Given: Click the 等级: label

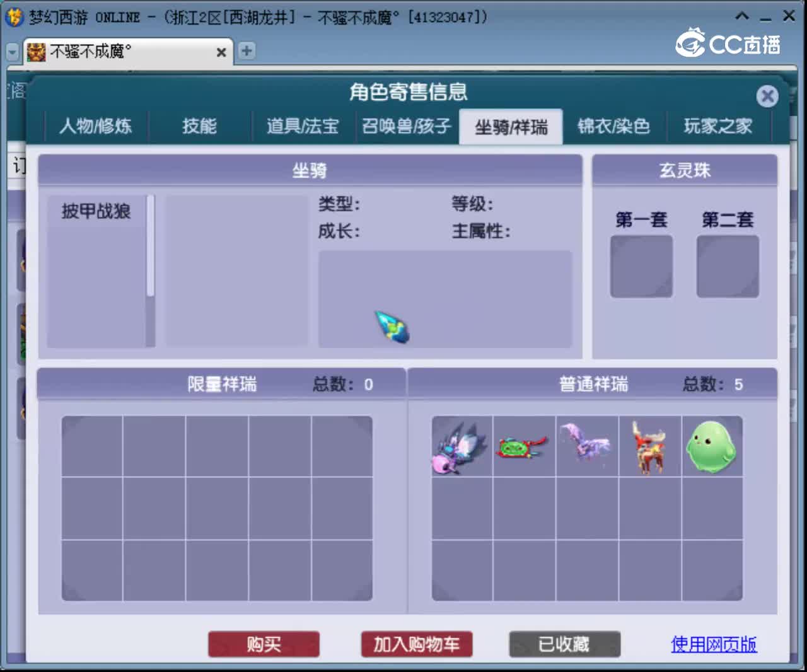Looking at the screenshot, I should [472, 204].
